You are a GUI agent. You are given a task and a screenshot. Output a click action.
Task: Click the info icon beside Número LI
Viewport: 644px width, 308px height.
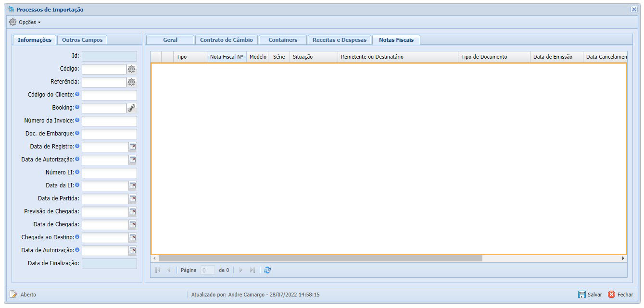(x=77, y=172)
